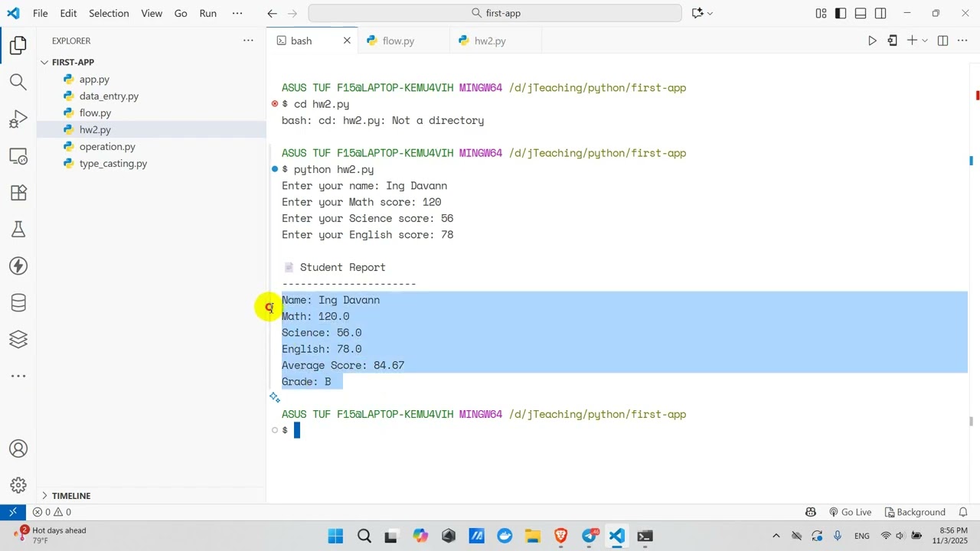Open the Search view in activity bar
Image resolution: width=980 pixels, height=551 pixels.
pos(18,82)
